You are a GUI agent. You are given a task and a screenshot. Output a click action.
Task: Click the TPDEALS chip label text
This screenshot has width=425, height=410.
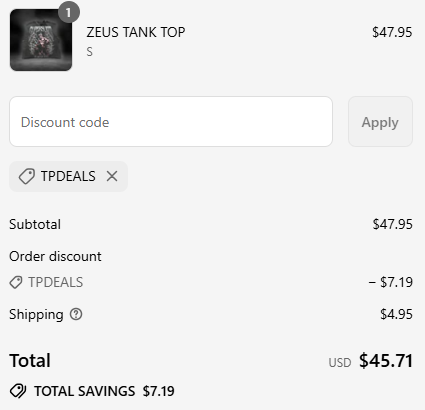click(68, 176)
